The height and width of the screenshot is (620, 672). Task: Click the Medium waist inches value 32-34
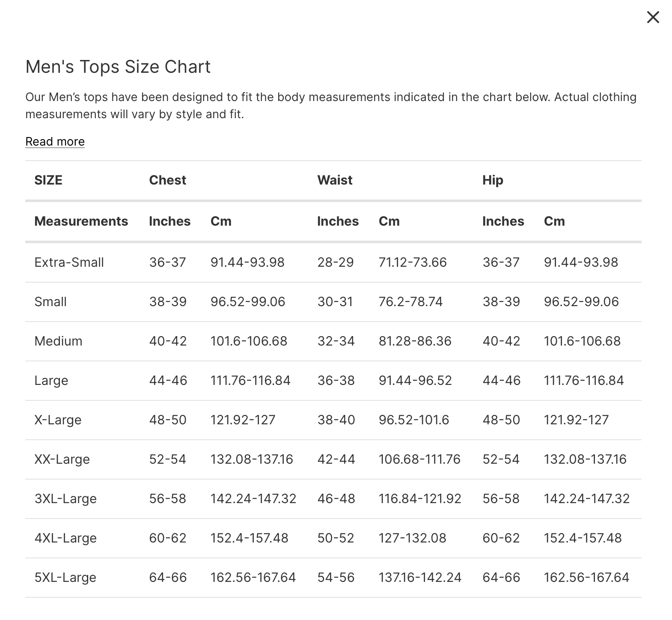336,341
